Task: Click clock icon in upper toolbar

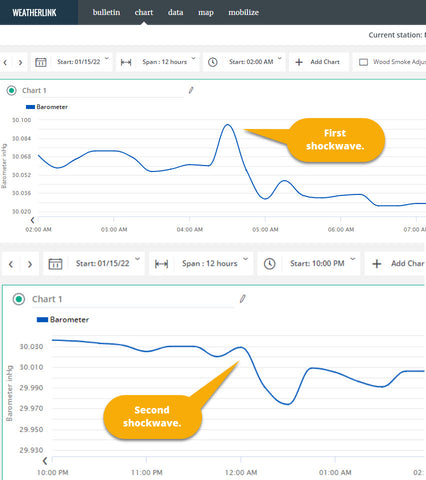Action: click(213, 62)
